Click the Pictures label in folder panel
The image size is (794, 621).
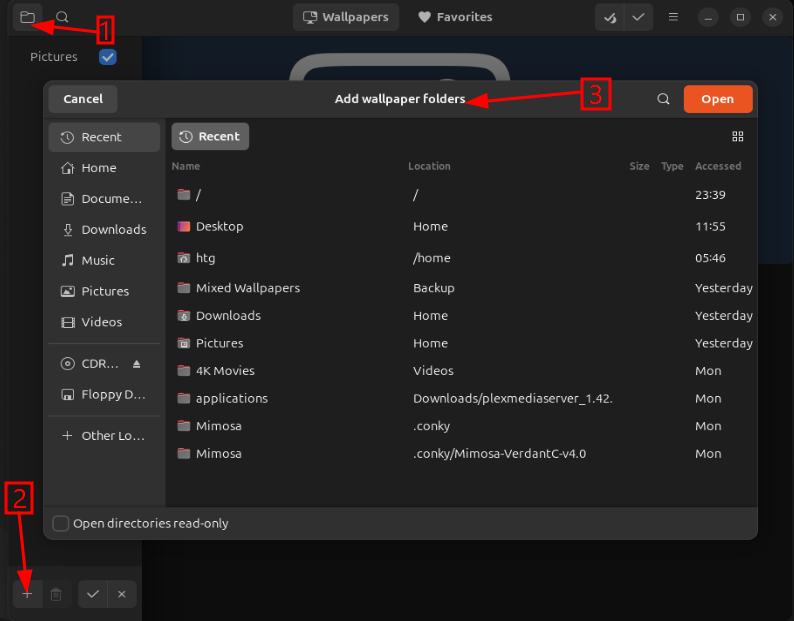tap(54, 57)
